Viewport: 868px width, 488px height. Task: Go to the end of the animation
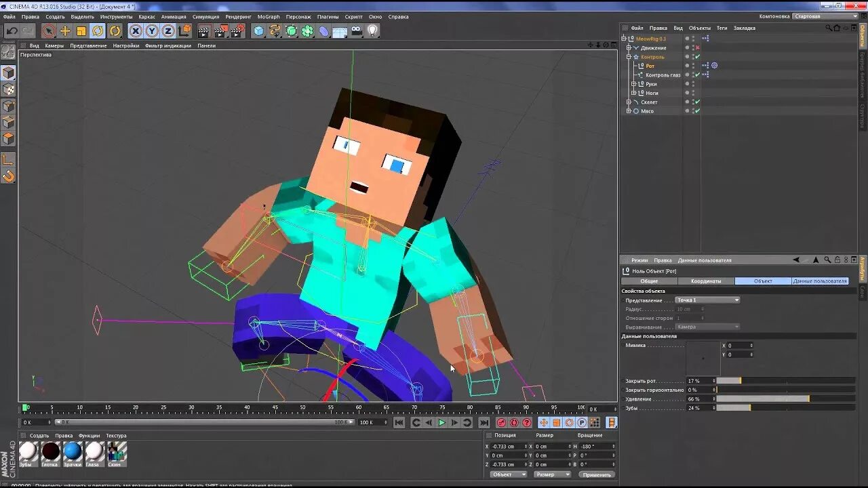tap(484, 422)
